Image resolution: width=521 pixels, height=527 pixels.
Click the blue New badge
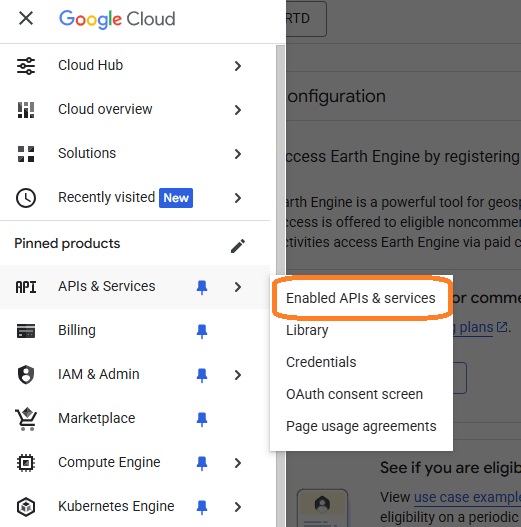(176, 198)
